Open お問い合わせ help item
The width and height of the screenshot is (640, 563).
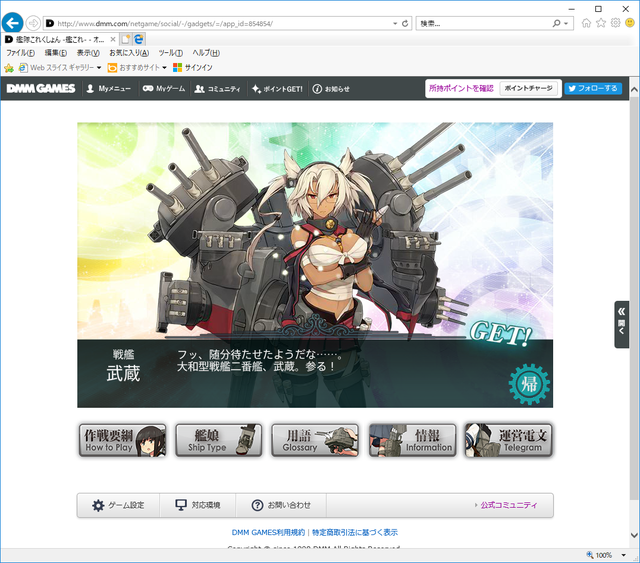[x=281, y=505]
